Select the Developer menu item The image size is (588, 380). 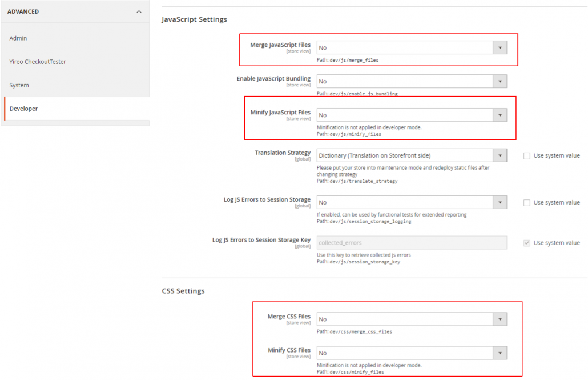tap(23, 109)
